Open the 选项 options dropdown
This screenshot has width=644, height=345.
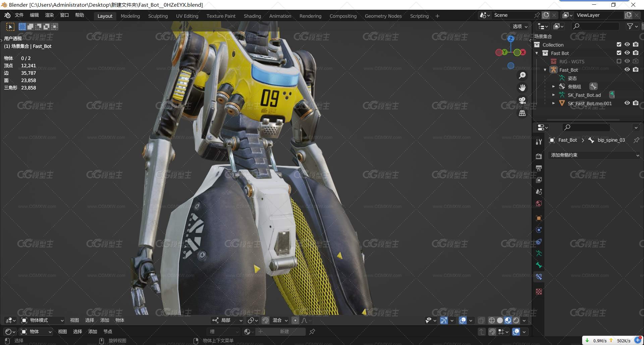[520, 26]
